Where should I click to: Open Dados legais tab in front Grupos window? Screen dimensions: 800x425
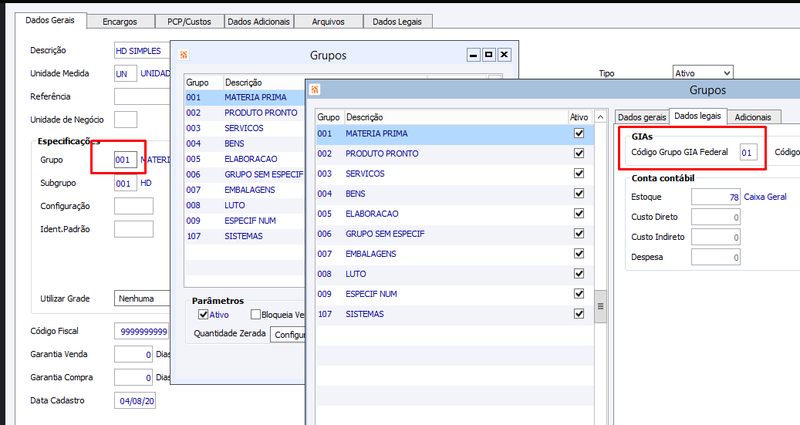coord(698,116)
